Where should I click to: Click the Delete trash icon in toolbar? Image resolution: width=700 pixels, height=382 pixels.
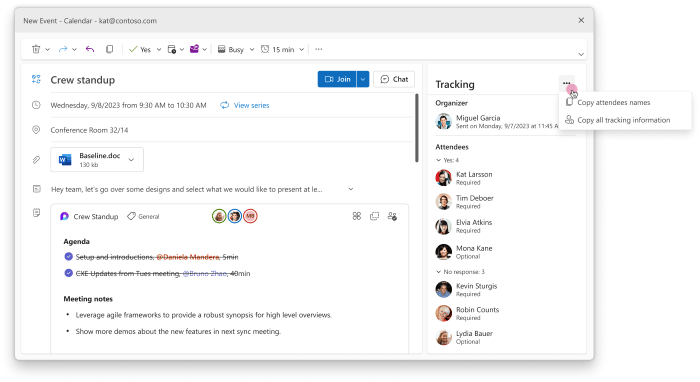tap(36, 49)
